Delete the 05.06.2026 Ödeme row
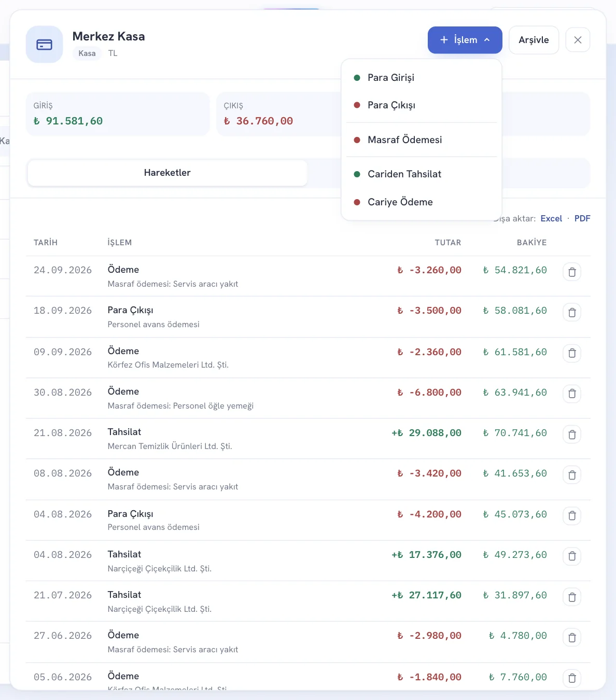The height and width of the screenshot is (700, 616). (x=572, y=678)
